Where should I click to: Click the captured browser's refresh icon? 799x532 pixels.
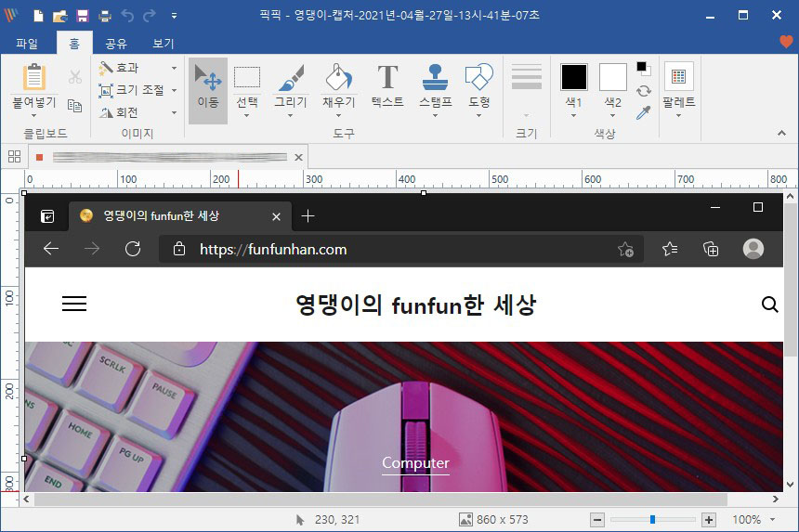[x=133, y=249]
